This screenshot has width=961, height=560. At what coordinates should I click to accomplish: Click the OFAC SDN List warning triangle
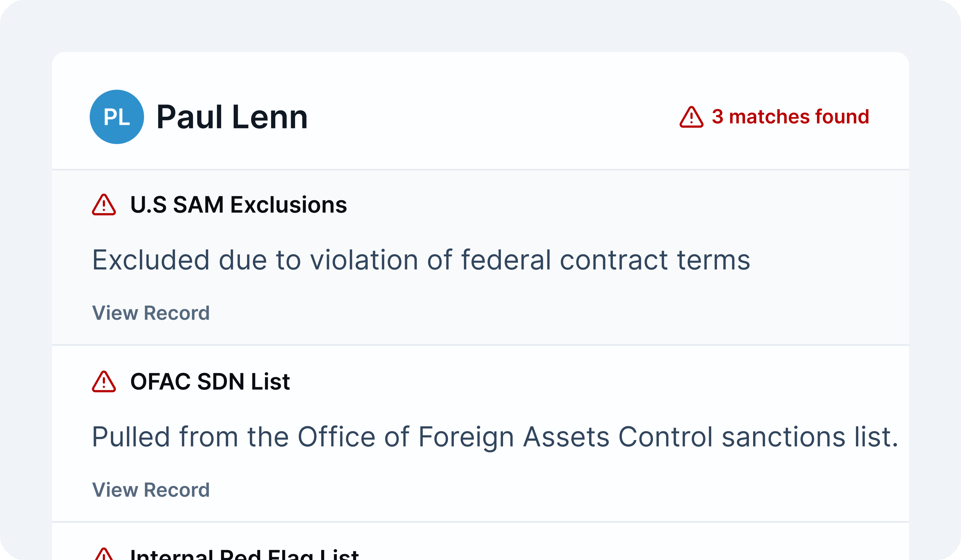click(x=104, y=382)
